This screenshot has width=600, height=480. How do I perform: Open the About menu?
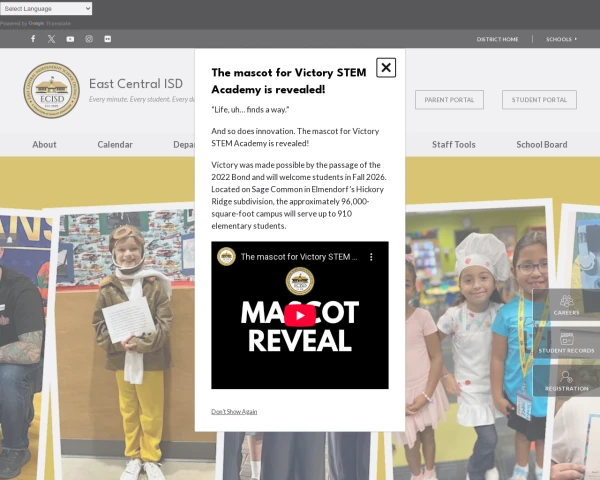coord(44,145)
